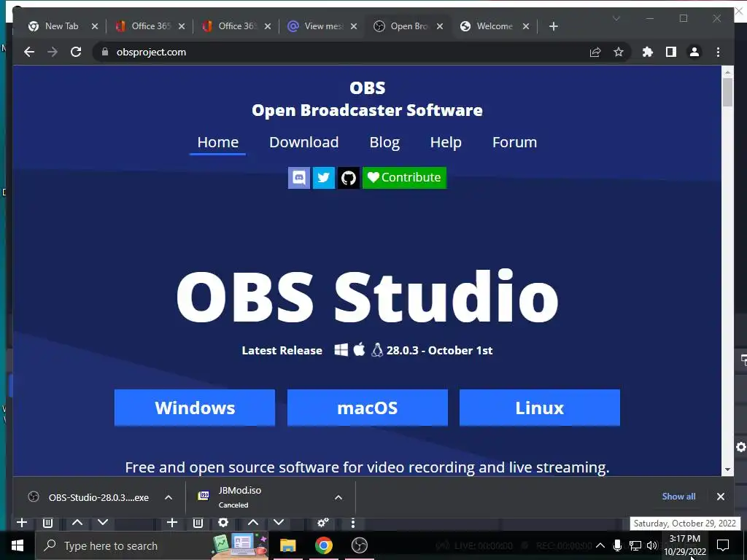Open a new tab with the plus button
Viewport: 747px width, 560px height.
pyautogui.click(x=553, y=26)
